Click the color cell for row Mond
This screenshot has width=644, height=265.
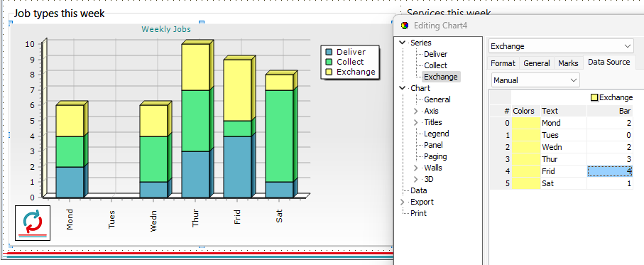(x=525, y=123)
